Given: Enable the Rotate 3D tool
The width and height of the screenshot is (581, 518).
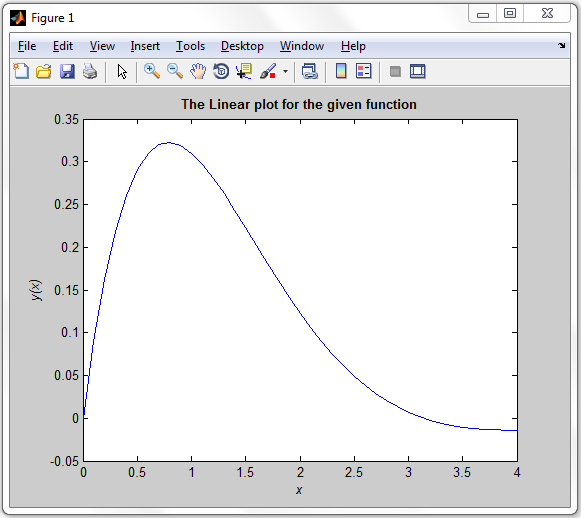Looking at the screenshot, I should point(221,71).
